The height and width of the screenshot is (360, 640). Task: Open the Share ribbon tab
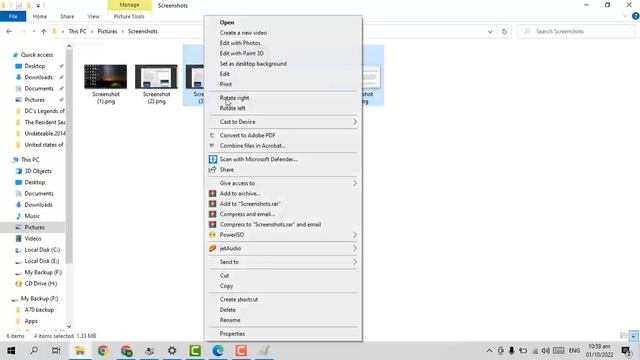pos(67,16)
